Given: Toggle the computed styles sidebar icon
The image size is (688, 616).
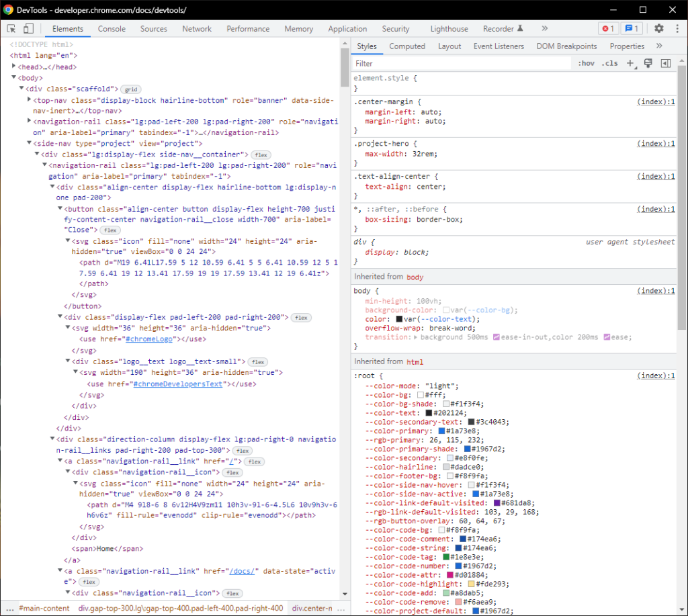Looking at the screenshot, I should 666,64.
